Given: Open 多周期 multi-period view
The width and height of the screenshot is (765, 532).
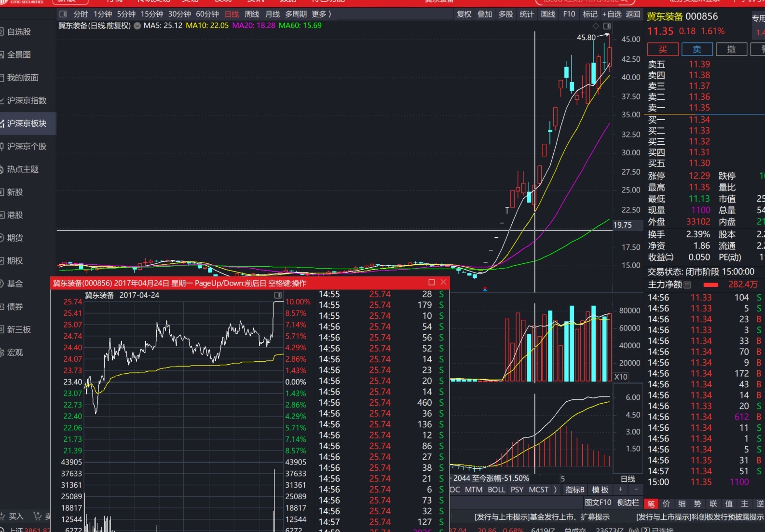Looking at the screenshot, I should tap(296, 14).
